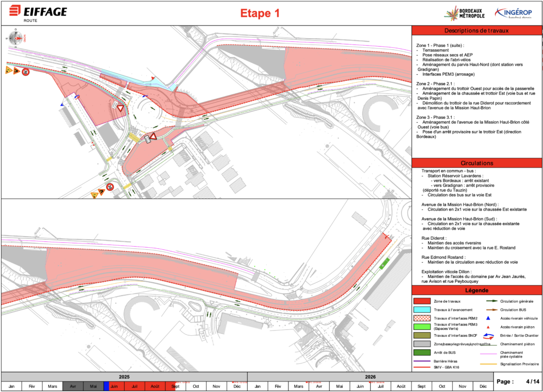Click the Déc 2025 month cell
Image resolution: width=543 pixels, height=392 pixels.
point(237,386)
